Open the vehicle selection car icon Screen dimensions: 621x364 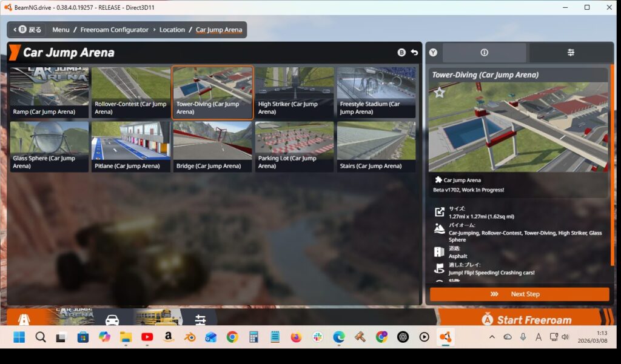tap(112, 320)
